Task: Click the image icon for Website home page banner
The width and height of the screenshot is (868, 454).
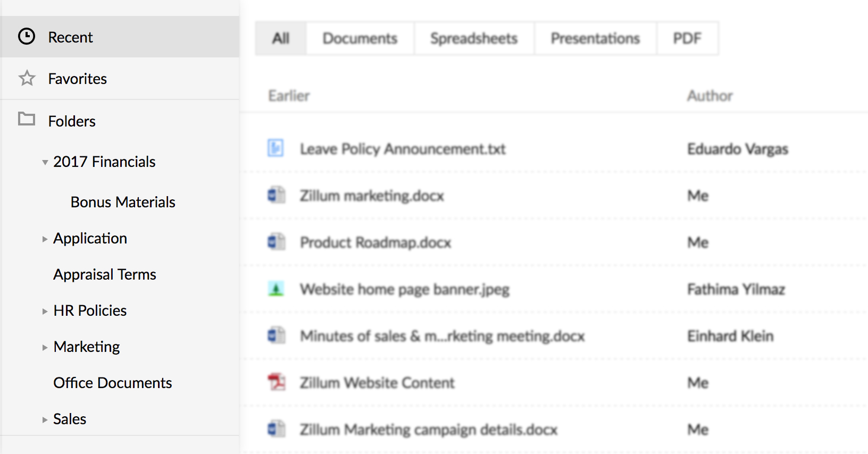Action: [x=276, y=289]
